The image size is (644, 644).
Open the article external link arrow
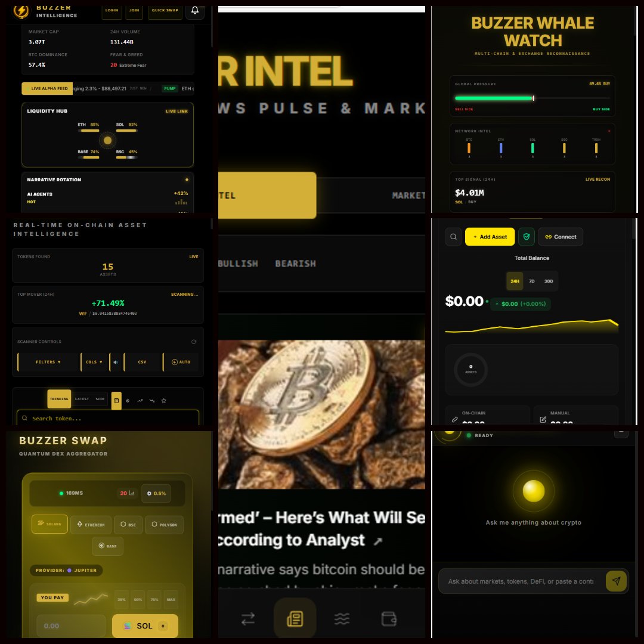coord(378,541)
